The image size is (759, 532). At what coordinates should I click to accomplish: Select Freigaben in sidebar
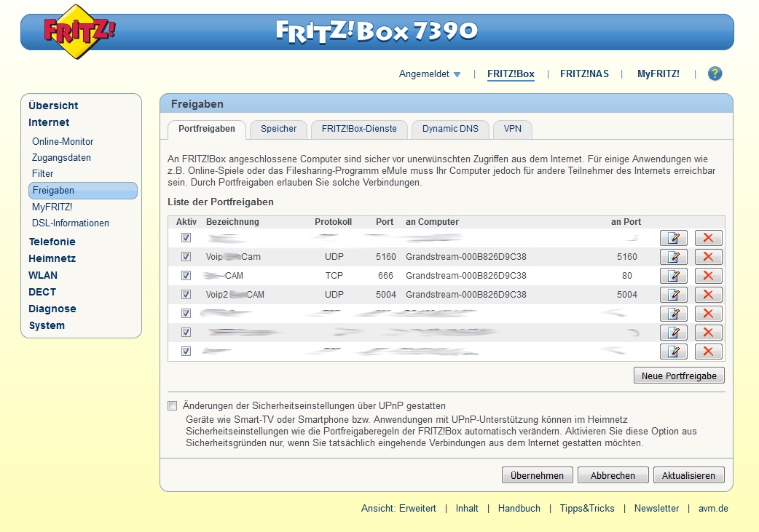pos(83,191)
